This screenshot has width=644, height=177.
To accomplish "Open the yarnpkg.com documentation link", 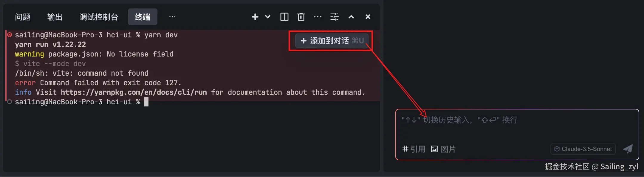I will tap(134, 92).
